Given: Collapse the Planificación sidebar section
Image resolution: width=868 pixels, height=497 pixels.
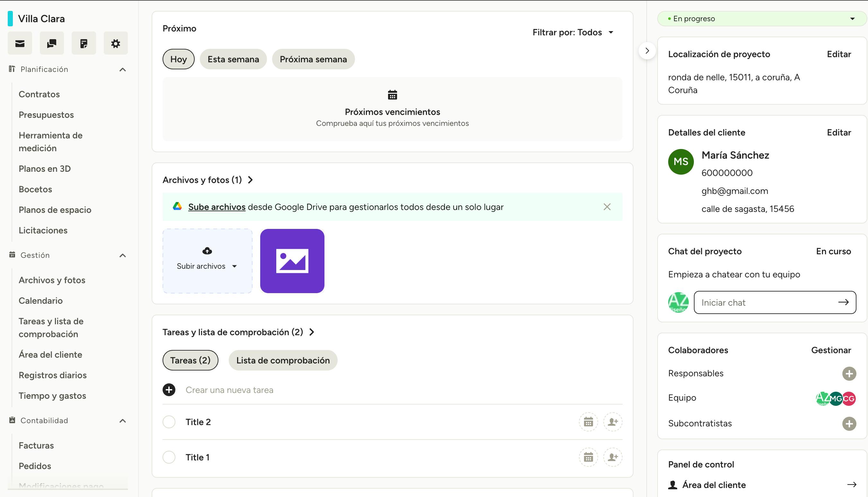Looking at the screenshot, I should [123, 70].
